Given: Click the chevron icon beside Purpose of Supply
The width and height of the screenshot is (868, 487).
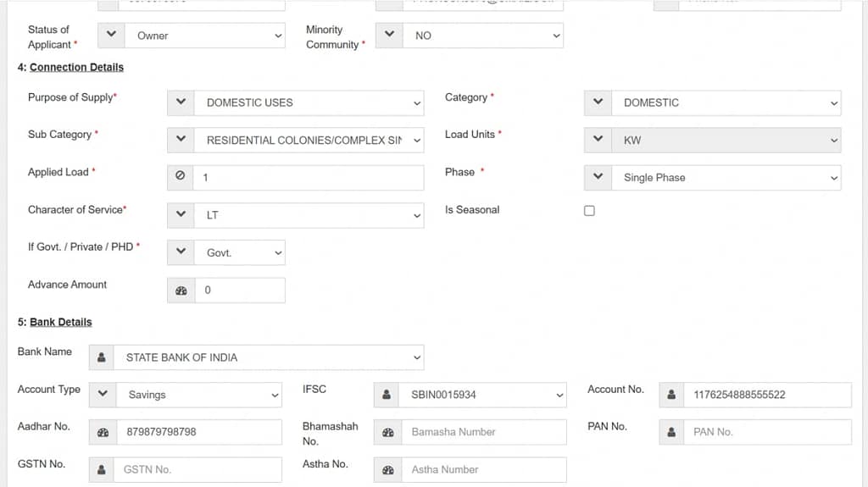Looking at the screenshot, I should click(x=181, y=102).
